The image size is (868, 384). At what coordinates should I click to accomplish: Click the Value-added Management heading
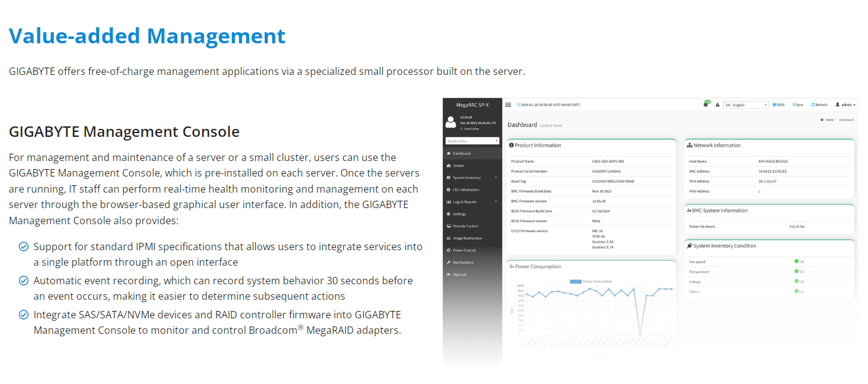coord(147,36)
